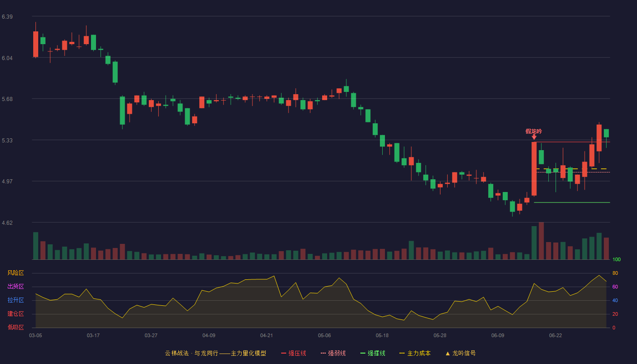
Task: Click the indicator scale value 60
Action: click(x=615, y=287)
